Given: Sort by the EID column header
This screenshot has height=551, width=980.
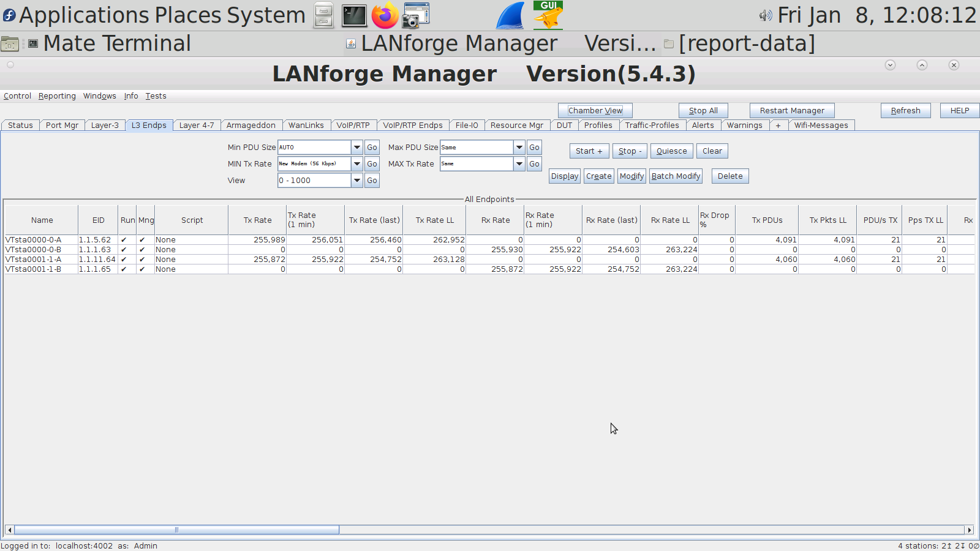Looking at the screenshot, I should tap(99, 220).
